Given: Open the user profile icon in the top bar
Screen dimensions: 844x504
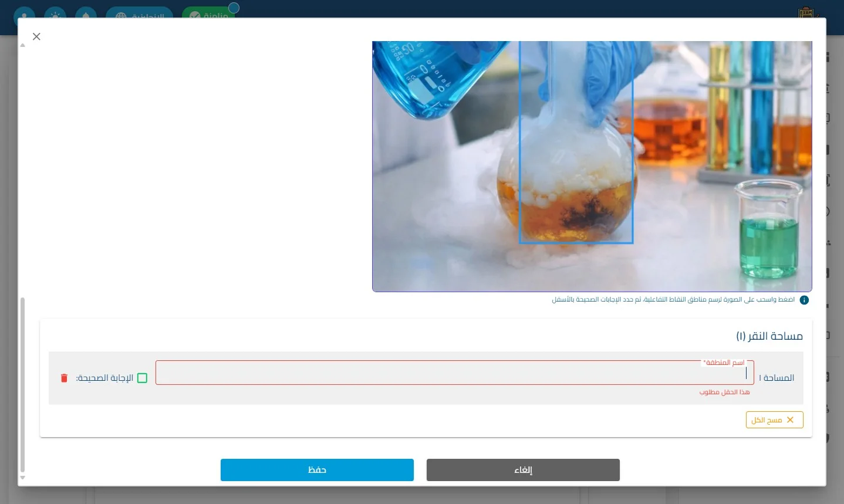Looking at the screenshot, I should [24, 15].
